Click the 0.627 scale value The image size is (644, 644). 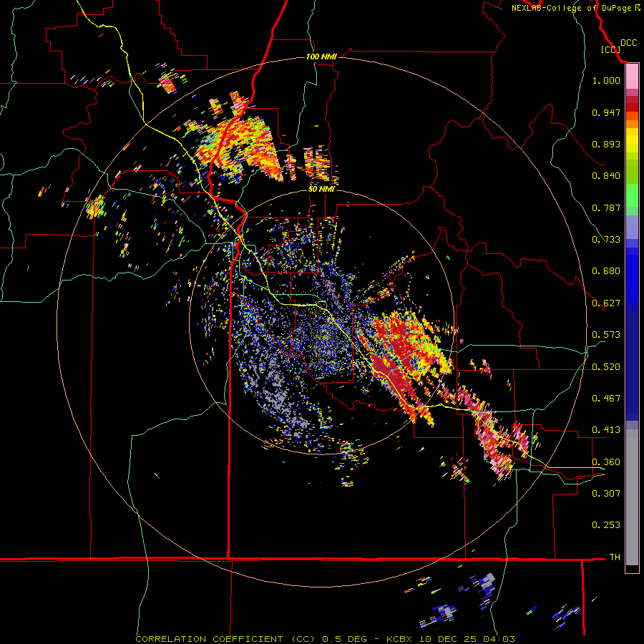tap(606, 303)
